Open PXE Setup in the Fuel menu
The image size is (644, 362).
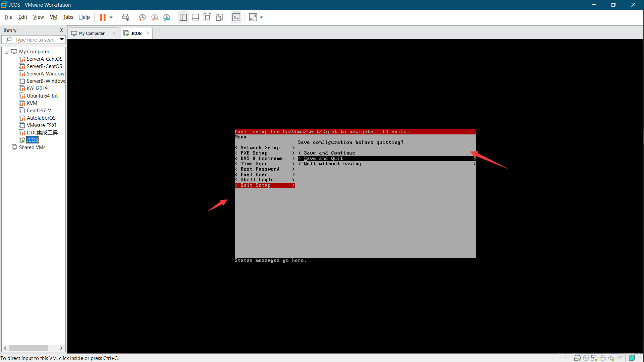coord(265,153)
